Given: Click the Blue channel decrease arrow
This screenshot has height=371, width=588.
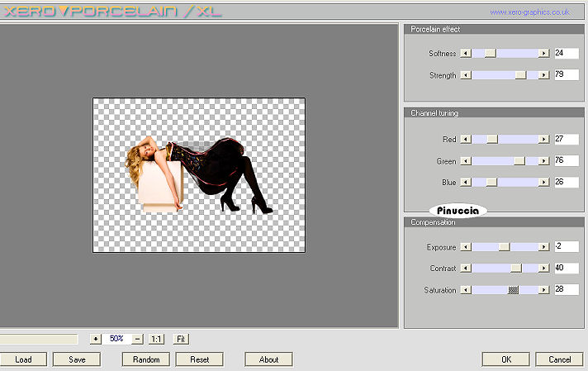Looking at the screenshot, I should point(466,183).
